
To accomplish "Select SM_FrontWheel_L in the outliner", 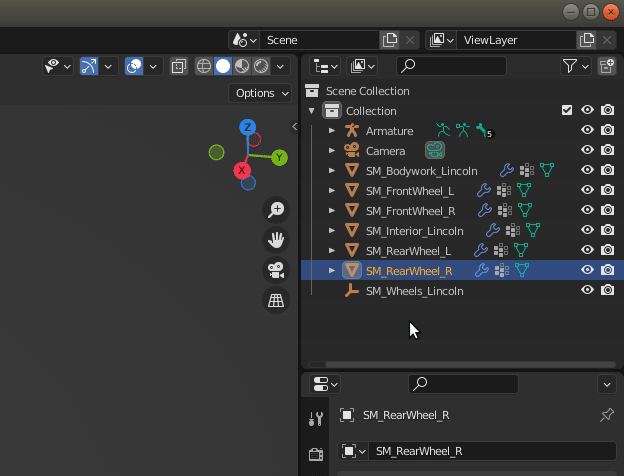I will [409, 191].
